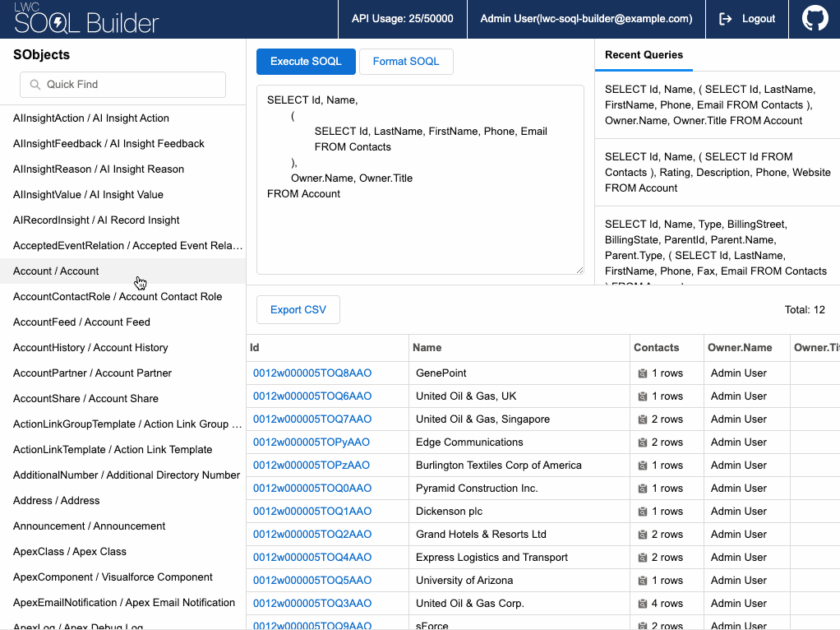Click the Format SOQL button

(x=406, y=61)
